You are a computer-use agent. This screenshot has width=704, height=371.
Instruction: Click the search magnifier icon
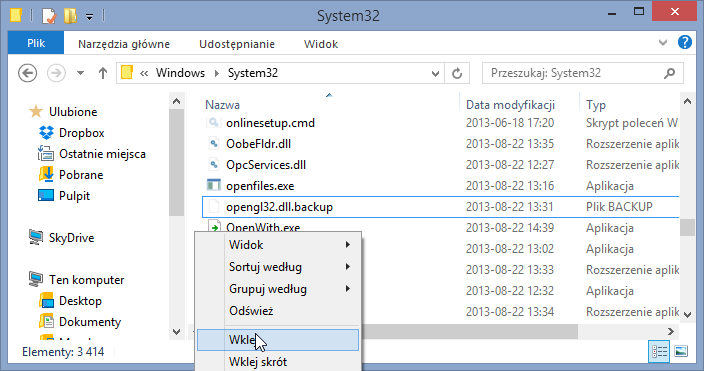(x=669, y=73)
